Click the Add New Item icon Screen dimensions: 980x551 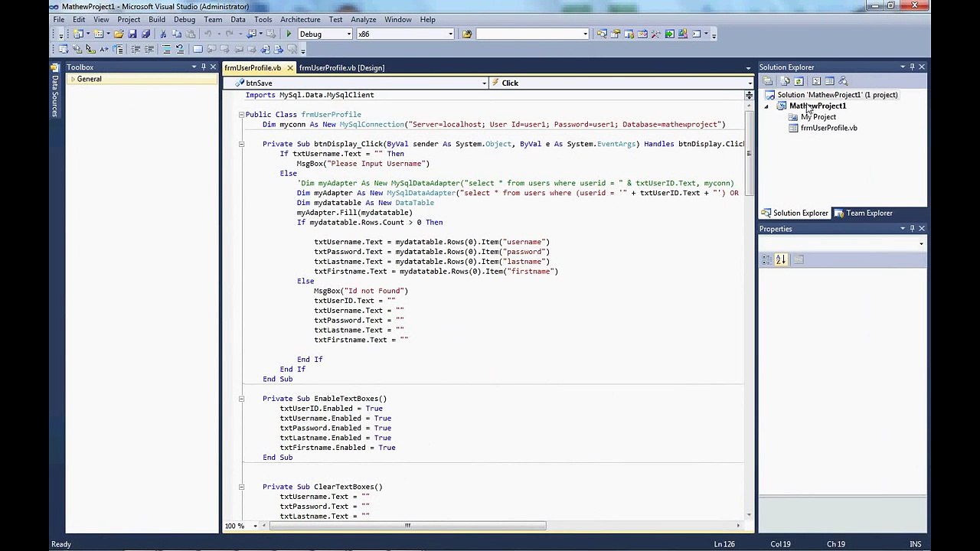(99, 34)
